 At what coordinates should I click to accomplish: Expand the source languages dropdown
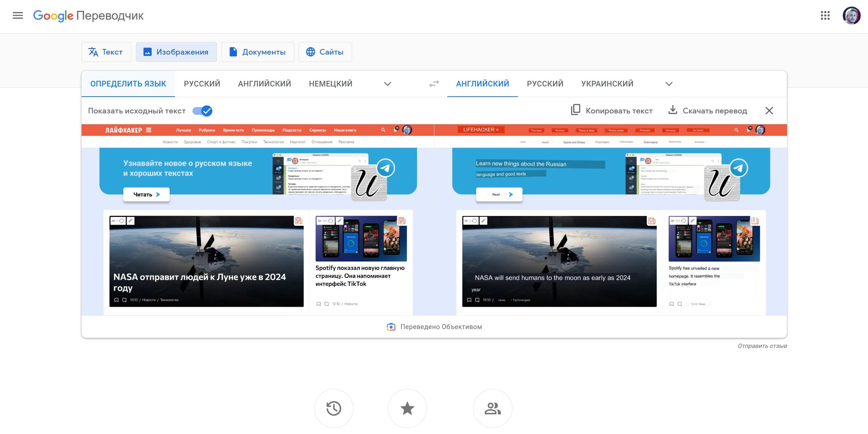[387, 84]
